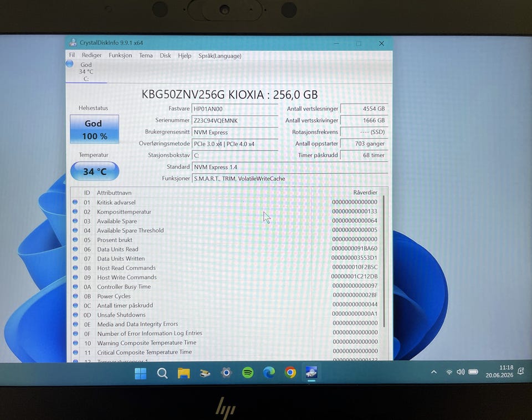The image size is (532, 420).
Task: Click the CrystalDiskInfo title bar icon
Action: click(73, 43)
